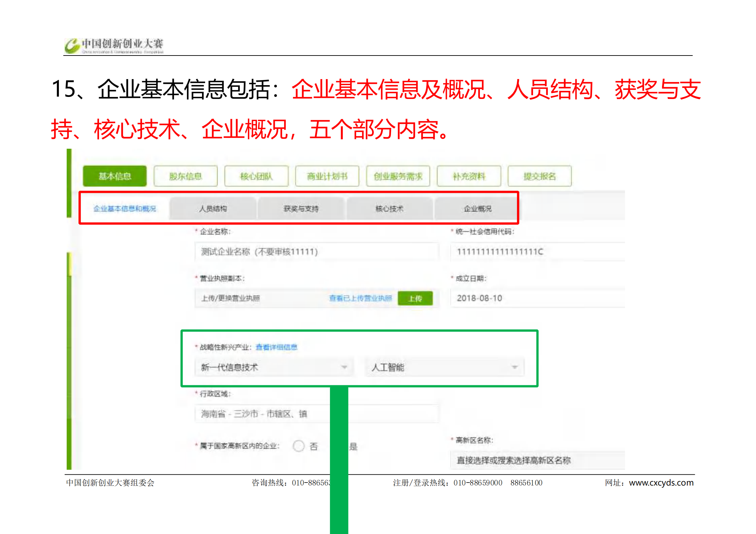Image resolution: width=756 pixels, height=534 pixels.
Task: Open the 核心团队 tab
Action: [x=256, y=176]
